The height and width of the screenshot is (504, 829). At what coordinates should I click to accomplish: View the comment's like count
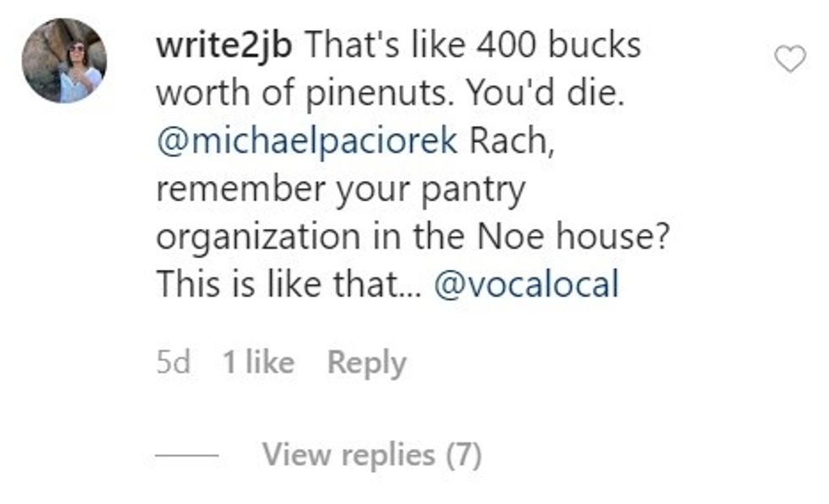point(258,363)
